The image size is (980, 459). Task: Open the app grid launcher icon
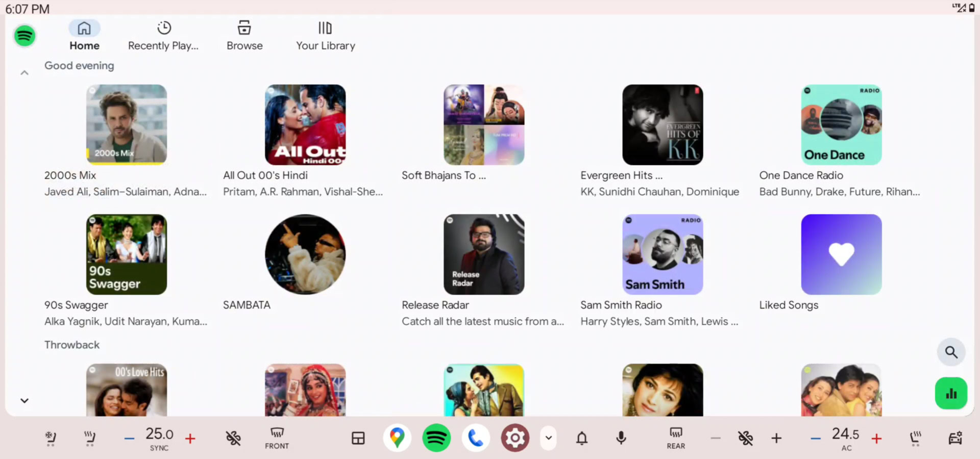(x=358, y=438)
